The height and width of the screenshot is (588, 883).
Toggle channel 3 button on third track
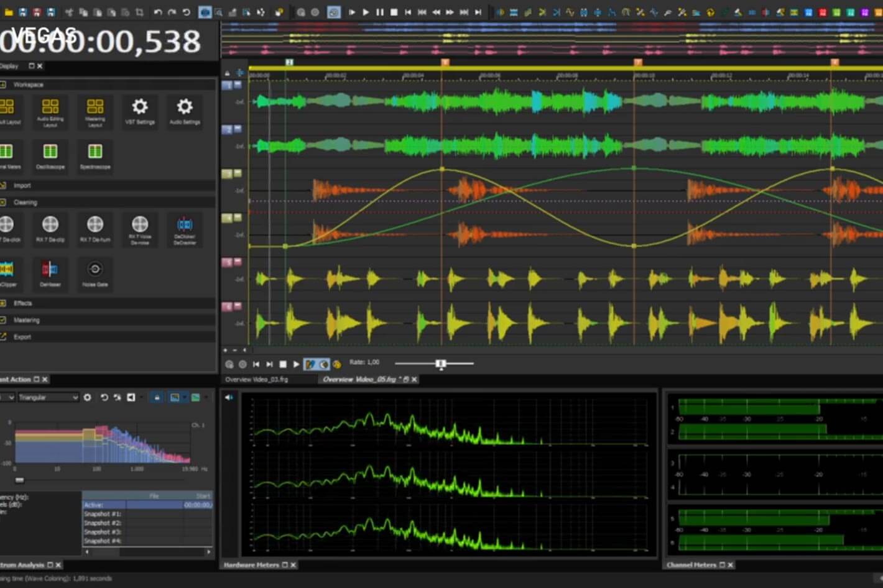point(227,174)
